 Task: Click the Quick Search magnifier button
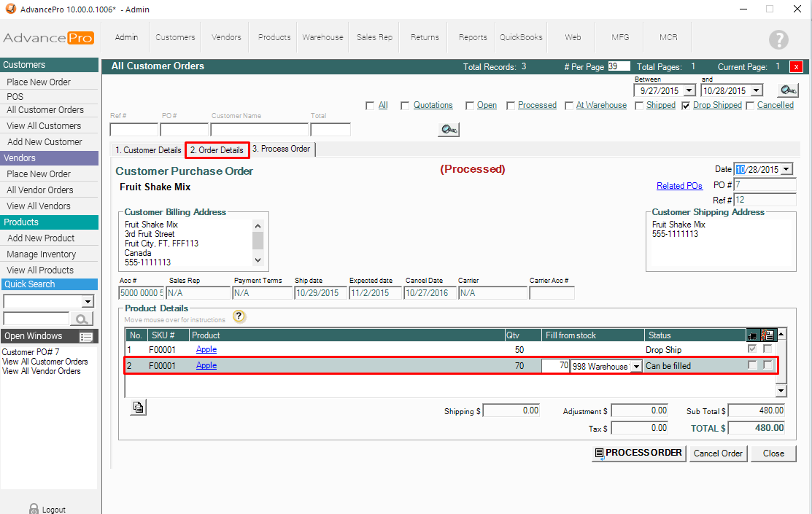[81, 319]
